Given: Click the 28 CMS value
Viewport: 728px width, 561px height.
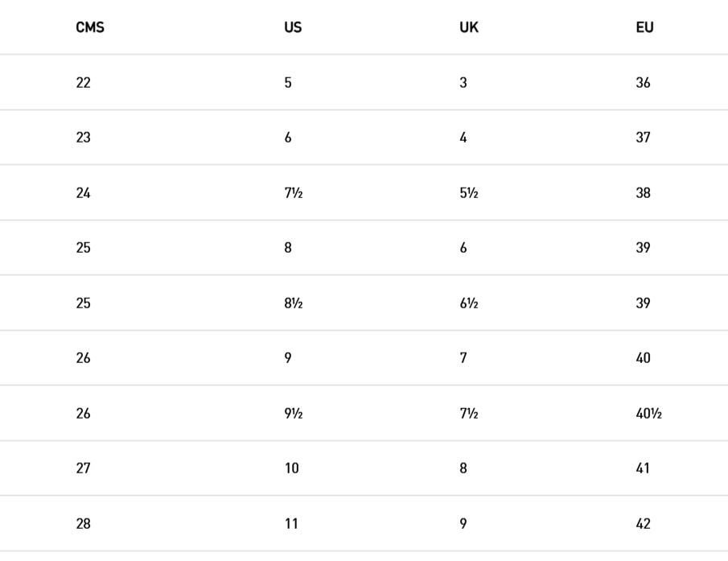Looking at the screenshot, I should pos(83,524).
